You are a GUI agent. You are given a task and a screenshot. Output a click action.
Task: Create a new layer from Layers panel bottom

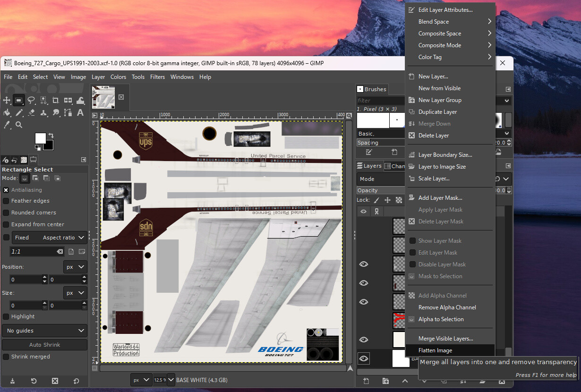pyautogui.click(x=366, y=381)
